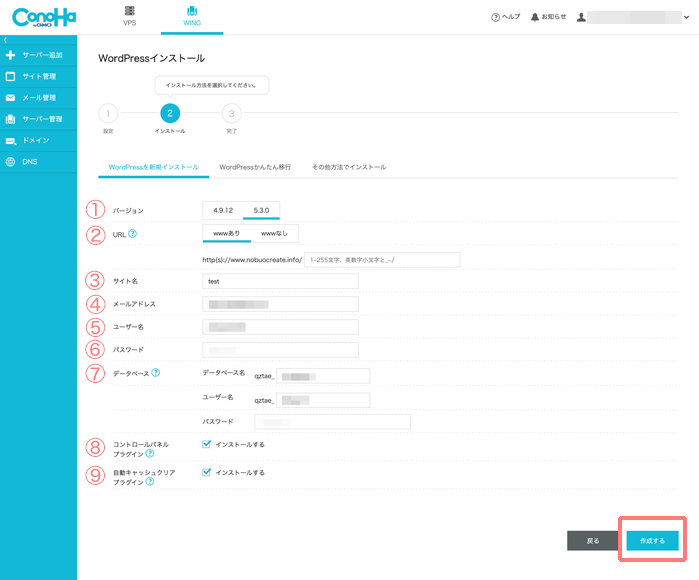Open サーバー追加 menu item

click(38, 55)
